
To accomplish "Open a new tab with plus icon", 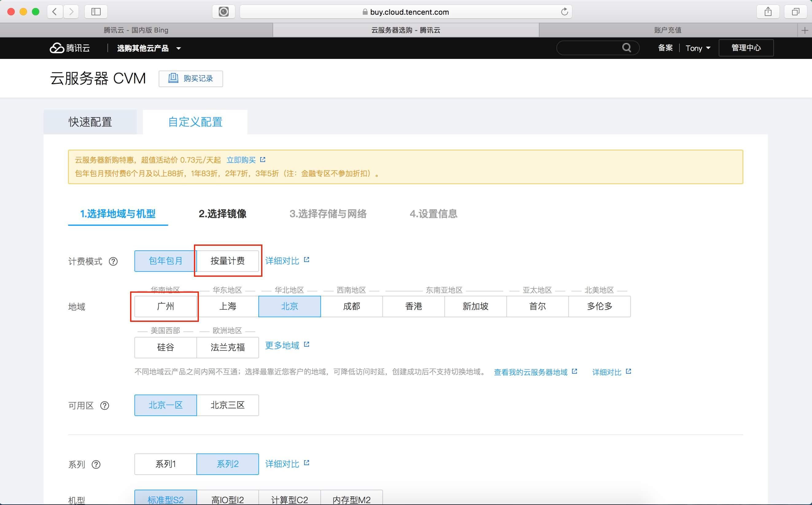I will point(805,30).
